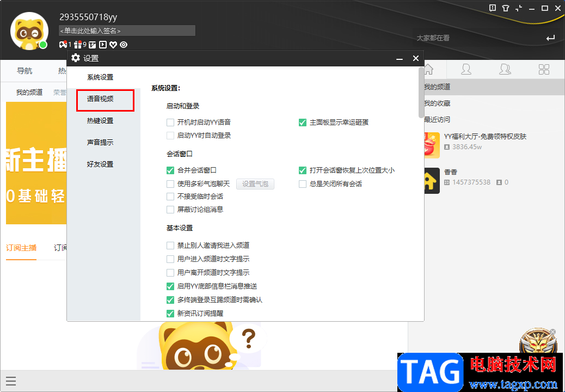Click the settings dialog vertical scrollbar
The image size is (565, 392).
(x=421, y=93)
